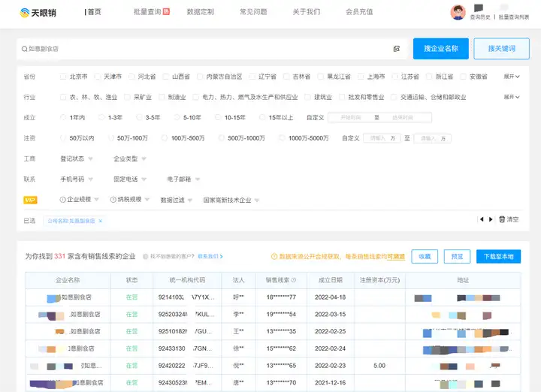This screenshot has width=541, height=392.
Task: Click the 天眼销 logo
Action: point(38,13)
